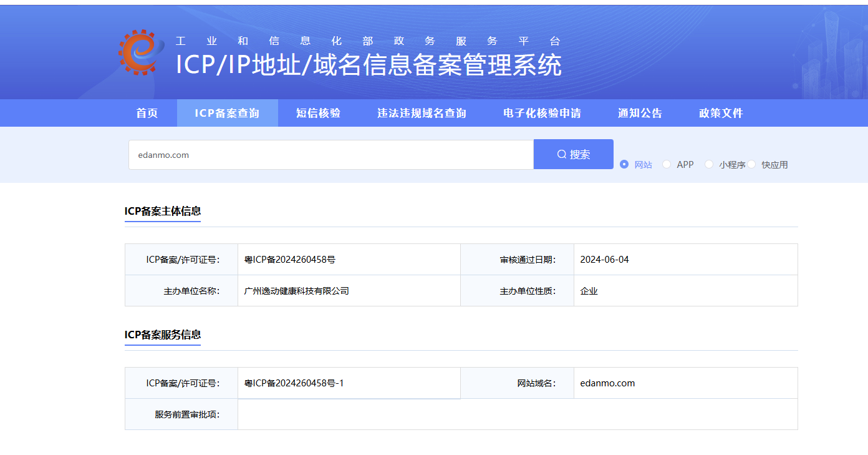Click the 主办单位名称 label cell

point(181,291)
